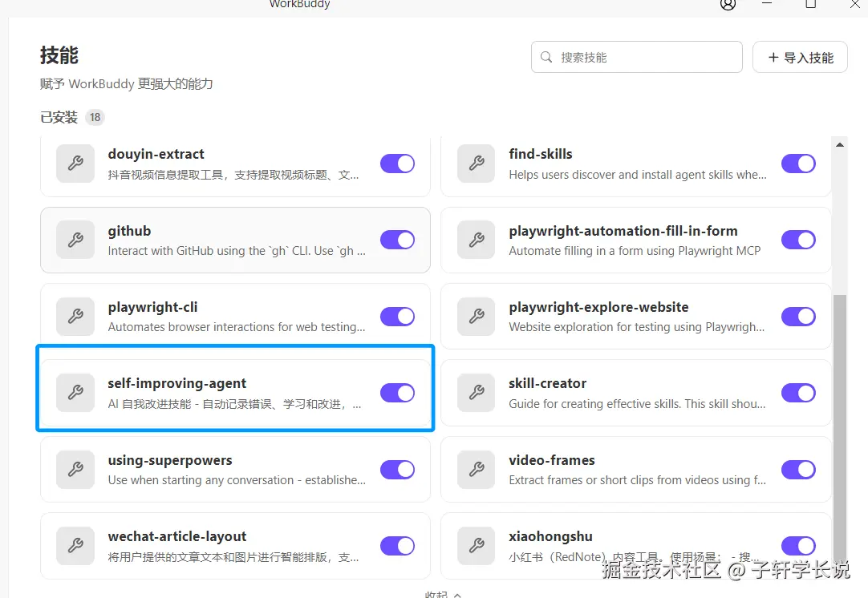
Task: Toggle the self-improving-agent switch
Action: [397, 393]
